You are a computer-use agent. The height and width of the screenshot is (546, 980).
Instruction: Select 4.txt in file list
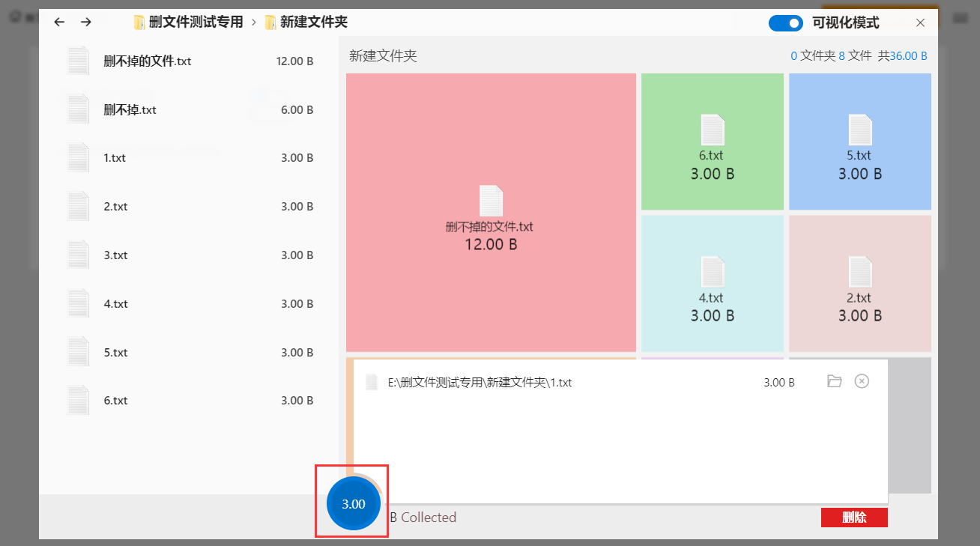(x=189, y=304)
